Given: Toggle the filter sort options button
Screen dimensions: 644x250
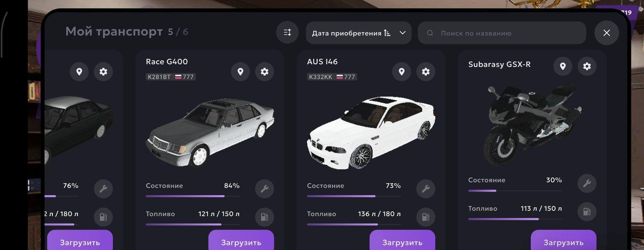Looking at the screenshot, I should pos(287,33).
